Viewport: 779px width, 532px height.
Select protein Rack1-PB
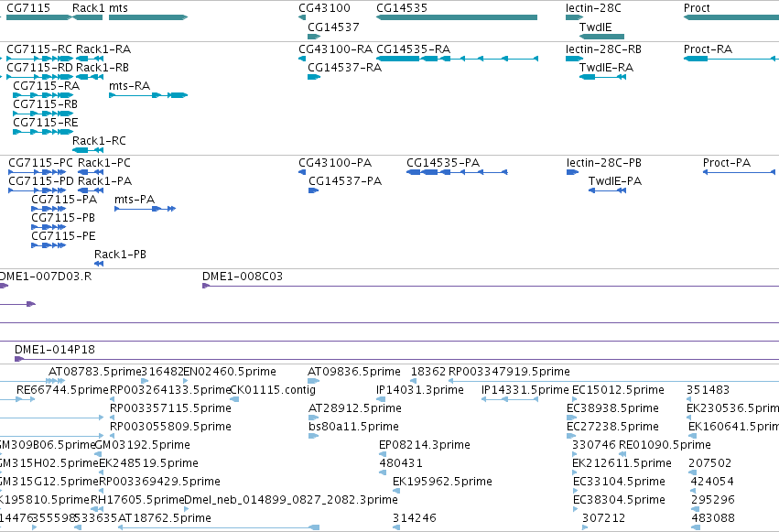point(99,264)
